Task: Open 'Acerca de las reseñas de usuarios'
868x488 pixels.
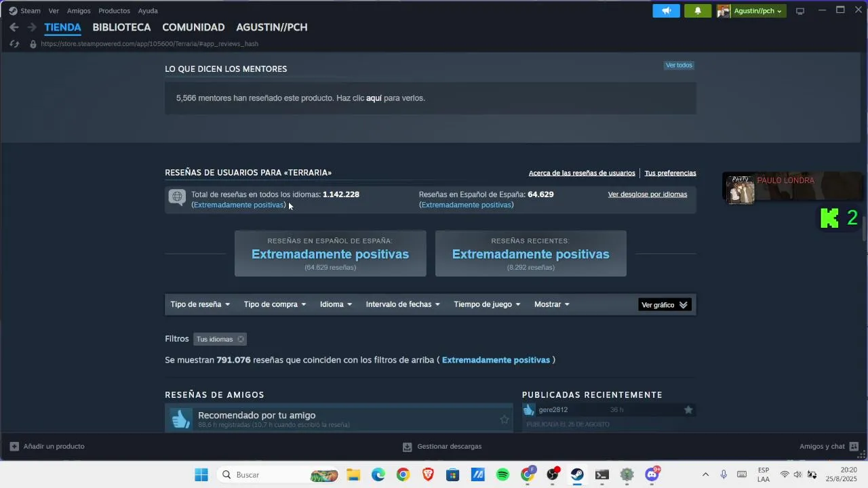Action: (x=582, y=173)
